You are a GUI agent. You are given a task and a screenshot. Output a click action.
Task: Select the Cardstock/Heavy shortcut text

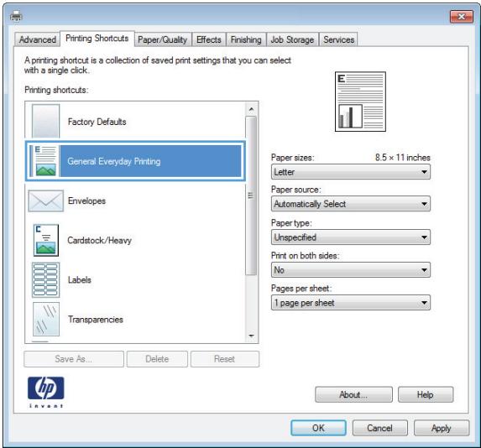[x=99, y=240]
